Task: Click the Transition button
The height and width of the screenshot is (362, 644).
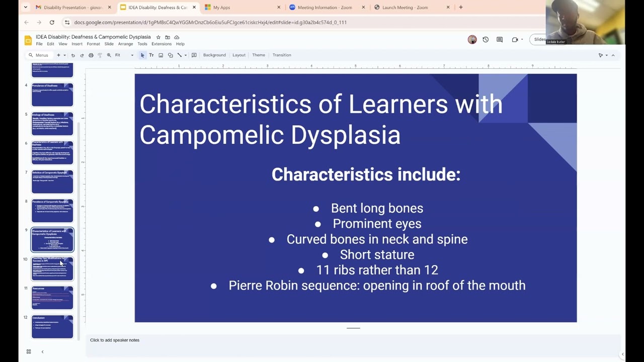Action: [282, 55]
